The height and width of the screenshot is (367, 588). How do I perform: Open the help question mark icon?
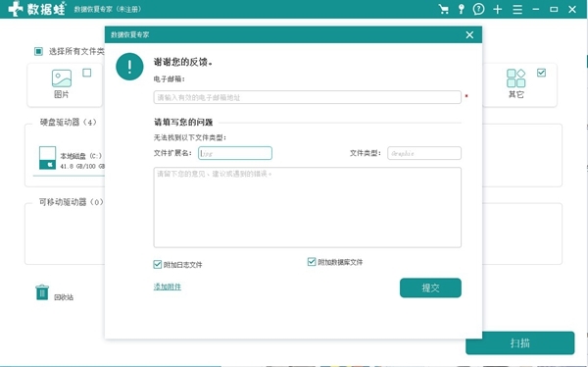point(478,9)
